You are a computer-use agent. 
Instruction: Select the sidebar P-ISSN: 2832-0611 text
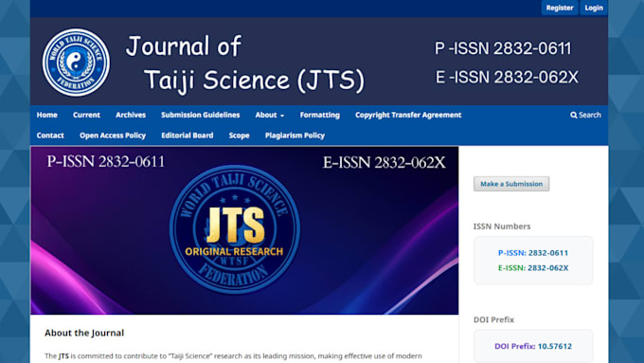coord(533,253)
